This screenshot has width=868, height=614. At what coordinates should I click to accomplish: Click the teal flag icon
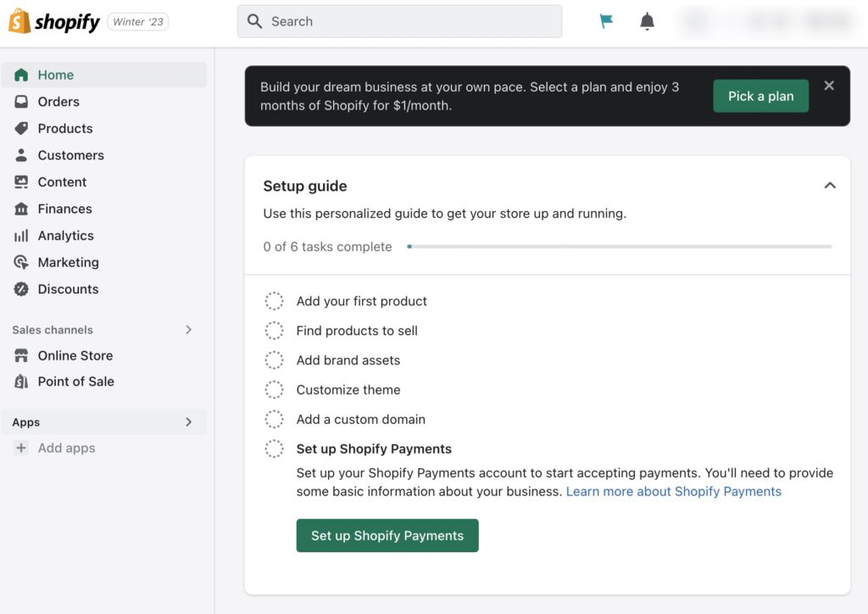(606, 21)
